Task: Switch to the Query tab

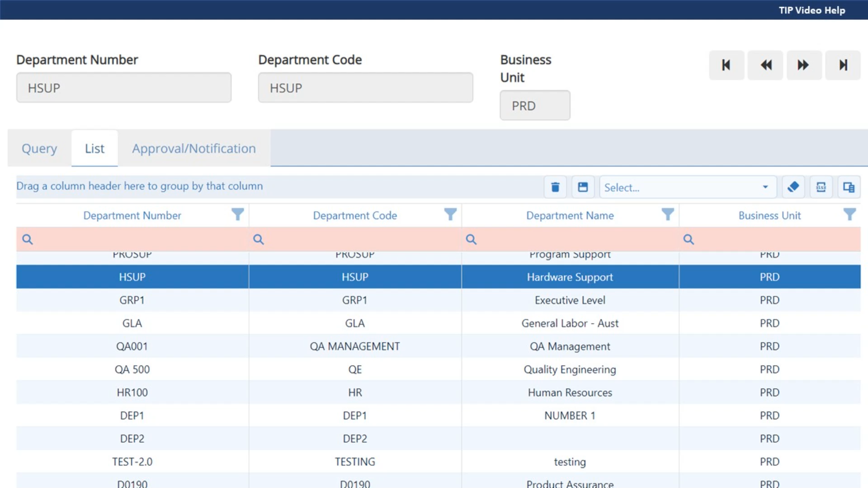Action: [x=39, y=148]
